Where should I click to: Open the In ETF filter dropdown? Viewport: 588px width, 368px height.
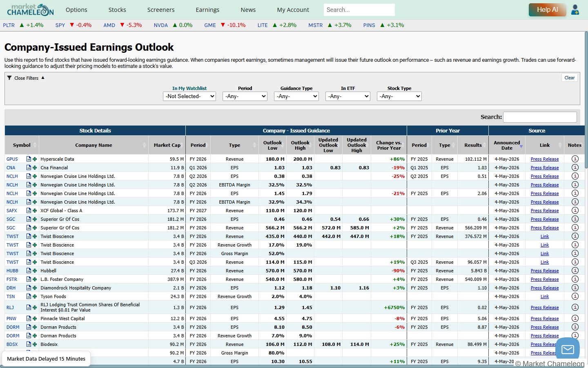coord(348,96)
